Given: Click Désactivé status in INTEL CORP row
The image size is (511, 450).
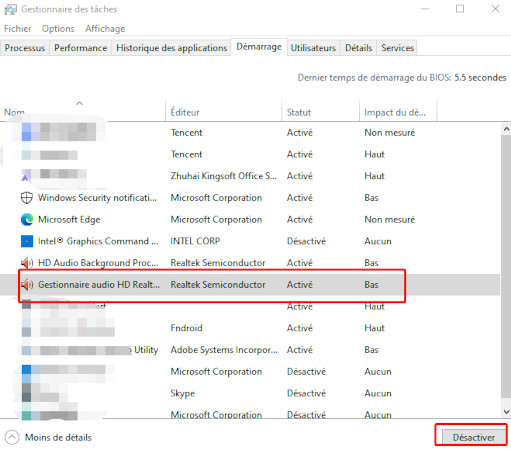Looking at the screenshot, I should point(306,241).
